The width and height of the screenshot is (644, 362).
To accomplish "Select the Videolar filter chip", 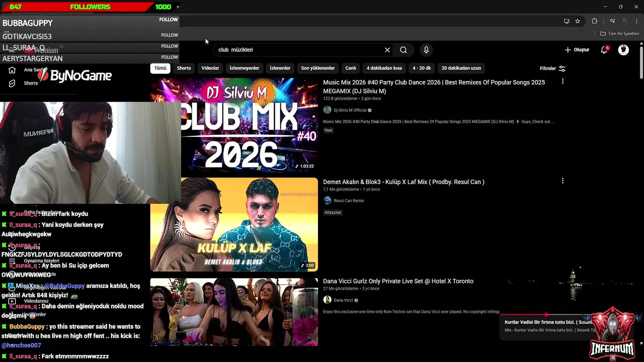I will (210, 68).
